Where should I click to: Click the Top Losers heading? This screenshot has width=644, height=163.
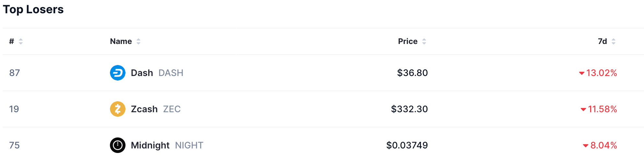(x=33, y=9)
